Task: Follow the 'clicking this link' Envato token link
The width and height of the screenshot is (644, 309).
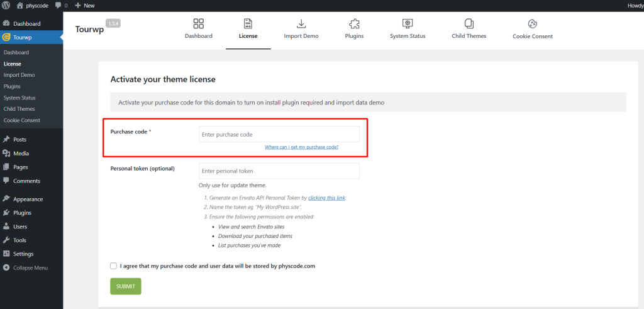Action: coord(327,198)
